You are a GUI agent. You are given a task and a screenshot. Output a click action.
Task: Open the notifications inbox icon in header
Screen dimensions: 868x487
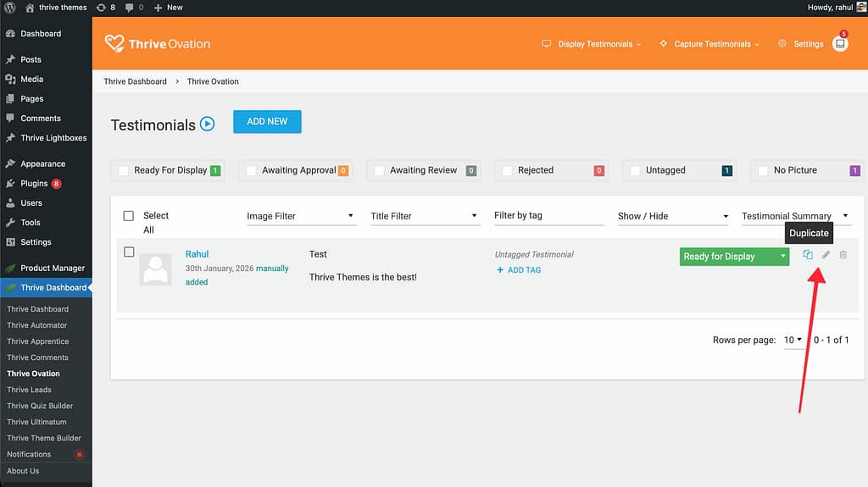click(x=839, y=44)
